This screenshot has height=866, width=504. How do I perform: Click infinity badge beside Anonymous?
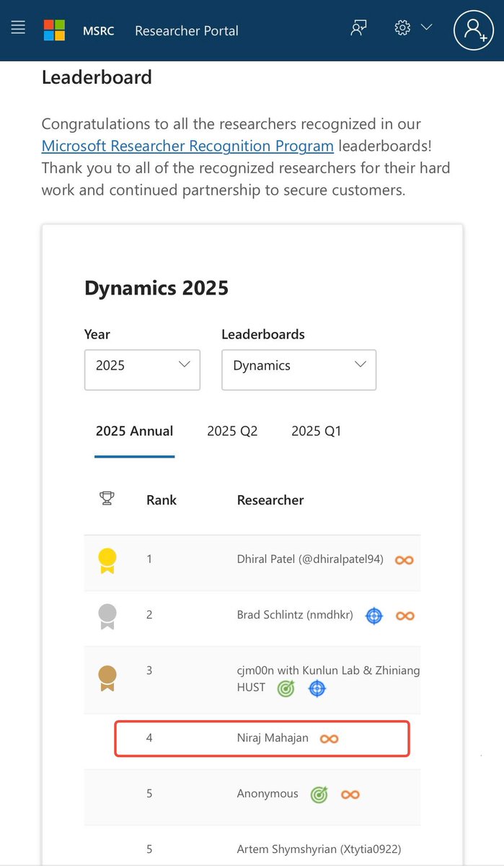tap(350, 795)
